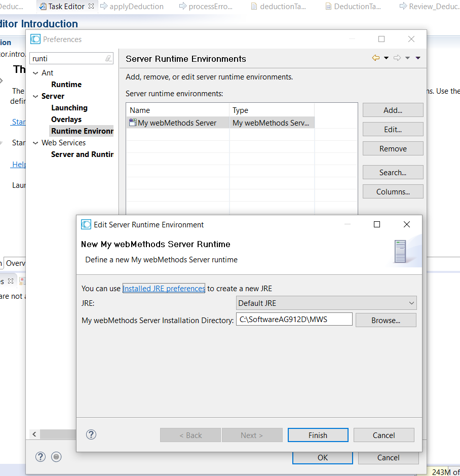
Task: Click the help icon in Preferences window
Action: 41,457
